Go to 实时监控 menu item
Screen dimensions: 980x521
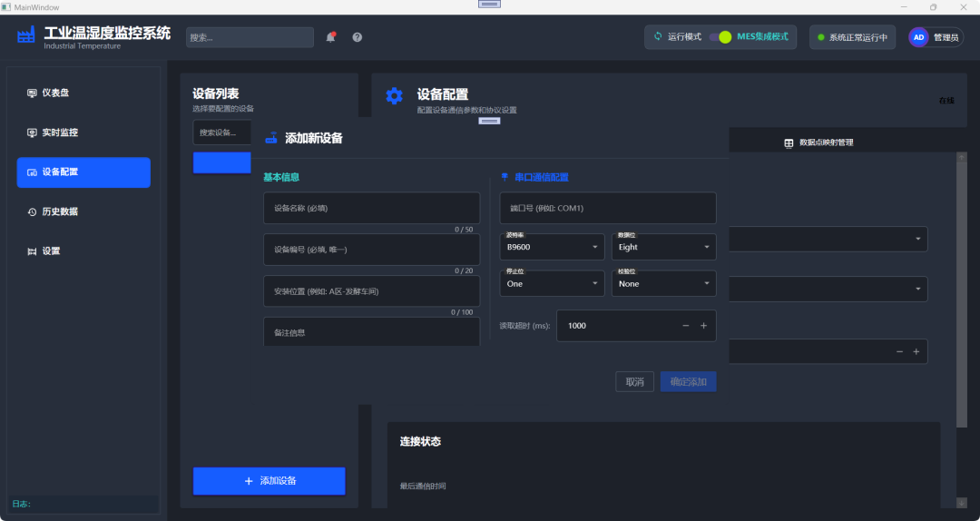tap(83, 133)
